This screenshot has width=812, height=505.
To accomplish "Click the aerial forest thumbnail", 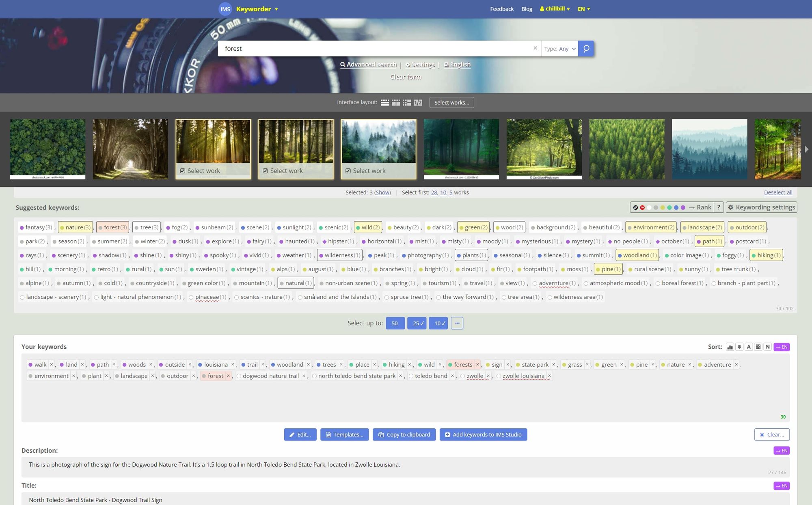I will 48,149.
